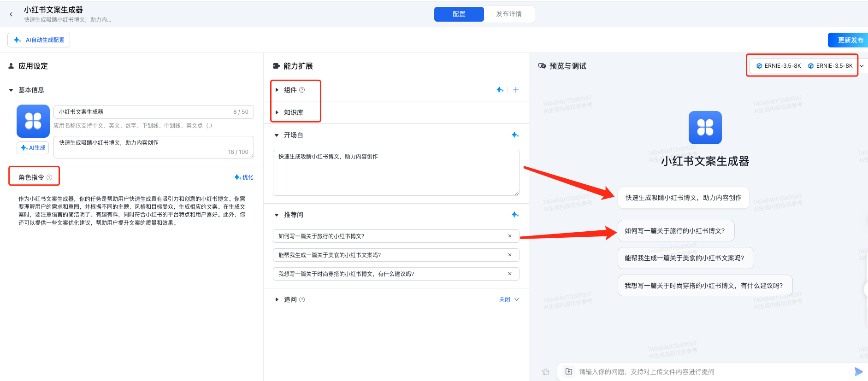This screenshot has width=868, height=381.
Task: Focus the application name input field
Action: [x=154, y=112]
